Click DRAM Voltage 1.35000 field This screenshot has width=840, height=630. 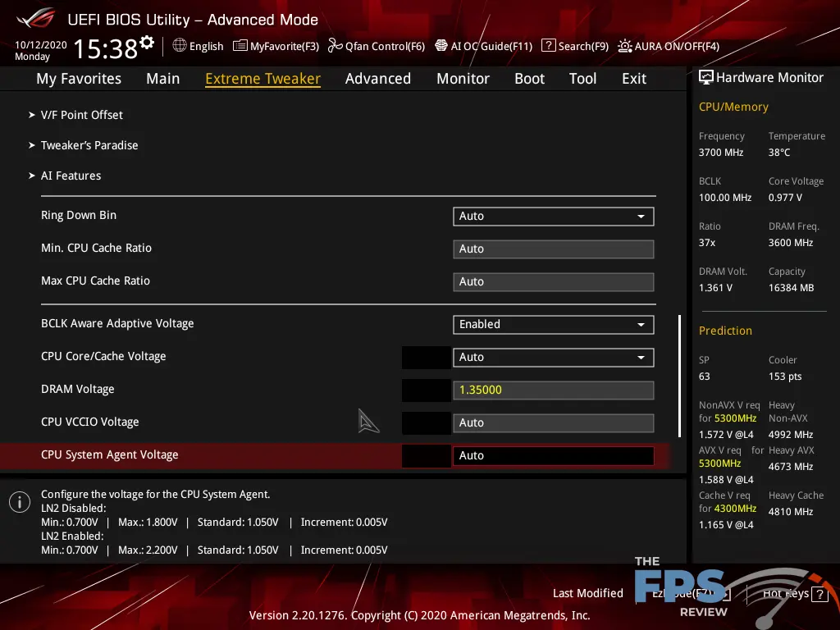[554, 390]
